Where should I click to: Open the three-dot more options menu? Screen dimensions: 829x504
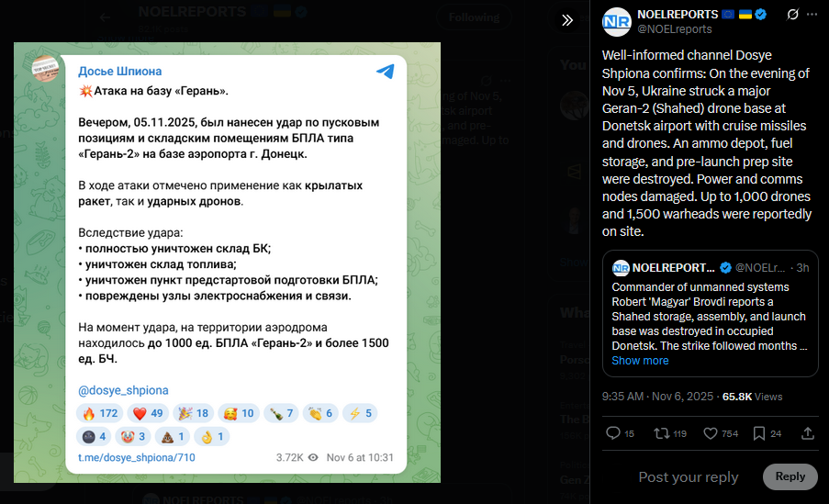tap(812, 15)
